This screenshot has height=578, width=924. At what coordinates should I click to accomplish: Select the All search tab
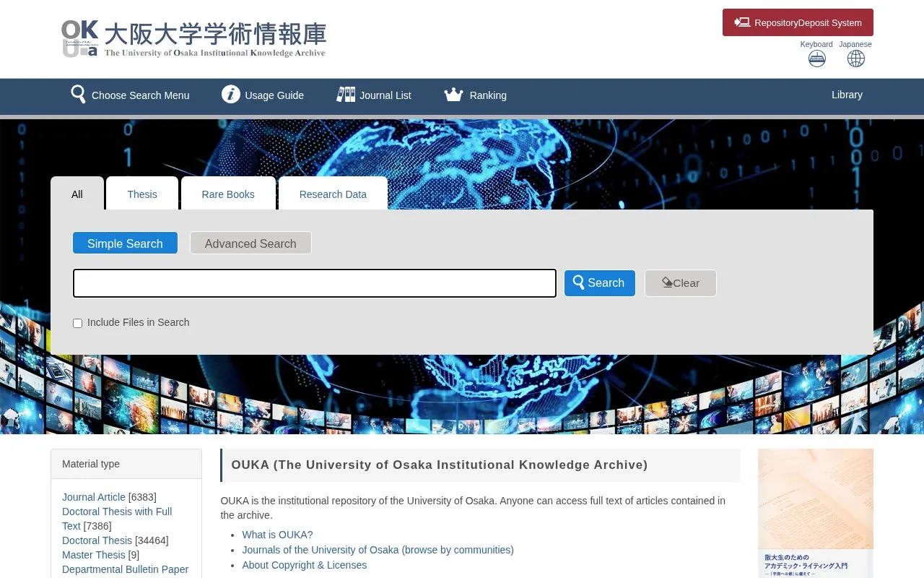pyautogui.click(x=77, y=194)
